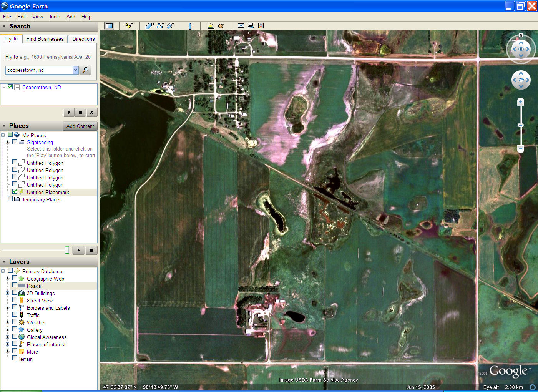The width and height of the screenshot is (538, 392).
Task: Play the search results tour
Action: tap(69, 112)
